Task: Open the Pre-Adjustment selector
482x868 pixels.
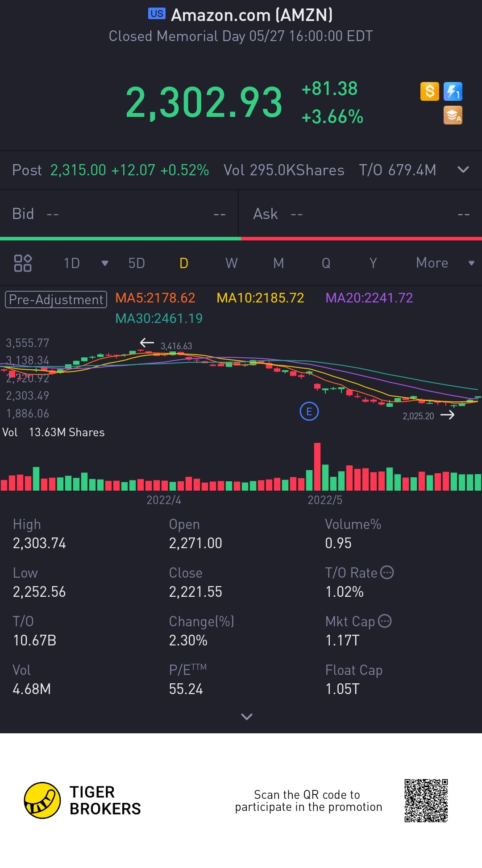Action: point(56,299)
